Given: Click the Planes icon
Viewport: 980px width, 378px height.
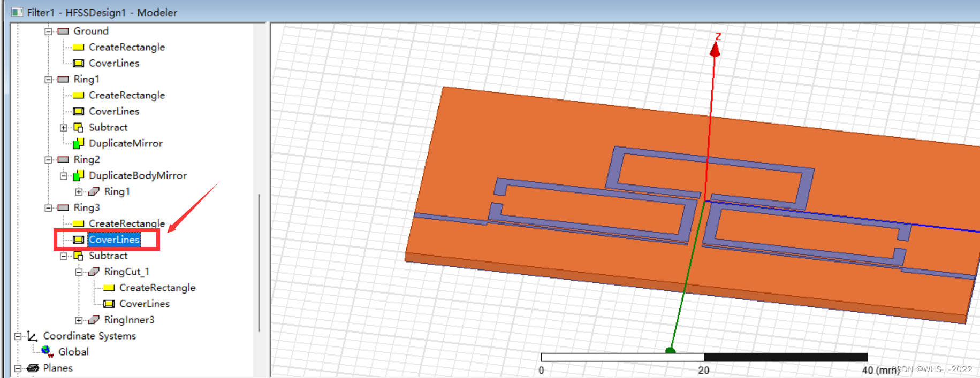Looking at the screenshot, I should tap(33, 368).
